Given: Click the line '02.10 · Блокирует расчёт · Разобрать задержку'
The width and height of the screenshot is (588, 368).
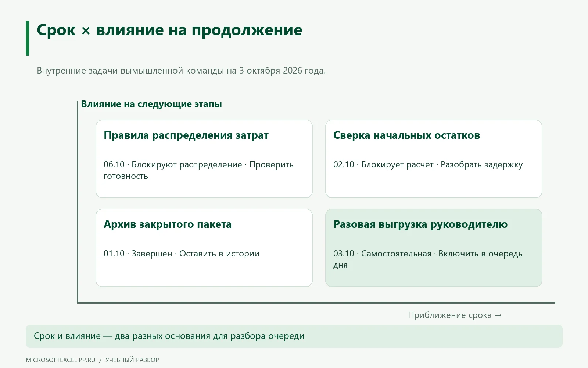Looking at the screenshot, I should (428, 165).
